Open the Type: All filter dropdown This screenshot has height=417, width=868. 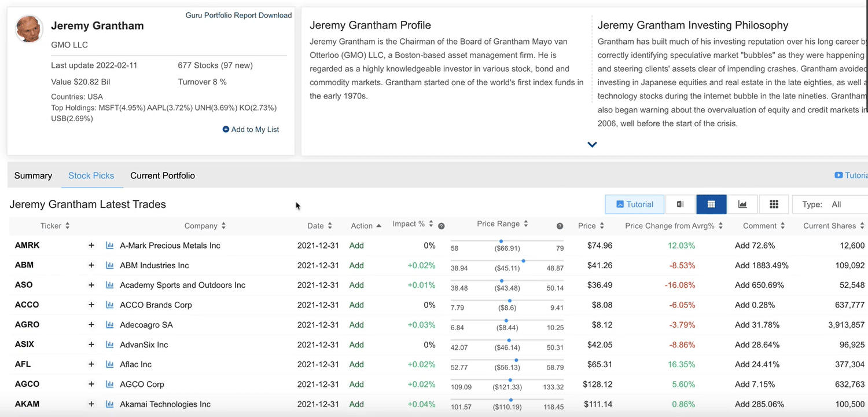pos(830,204)
